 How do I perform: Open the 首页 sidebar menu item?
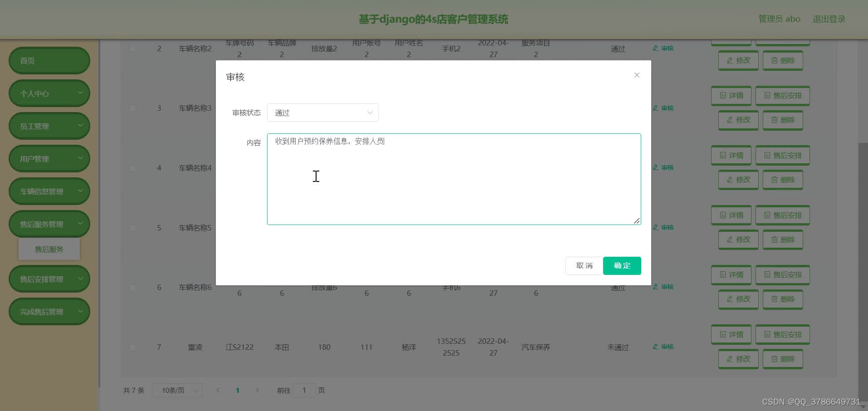click(49, 60)
